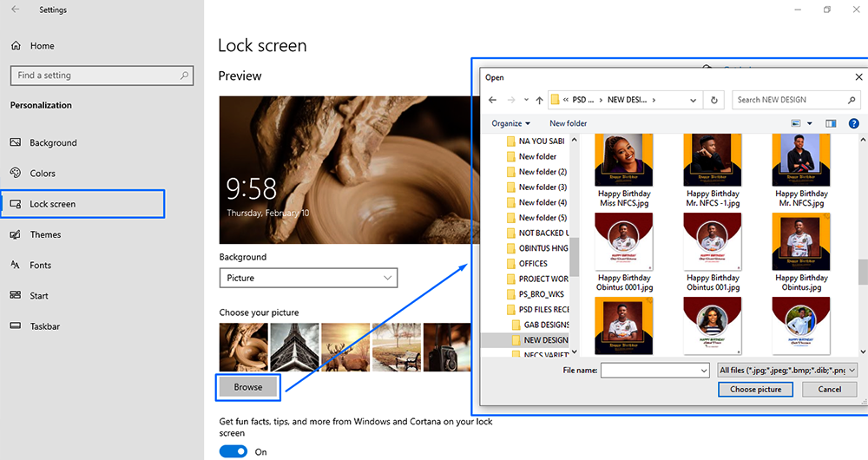Select NOT BACKED U folder in tree
Image resolution: width=868 pixels, height=460 pixels.
537,233
